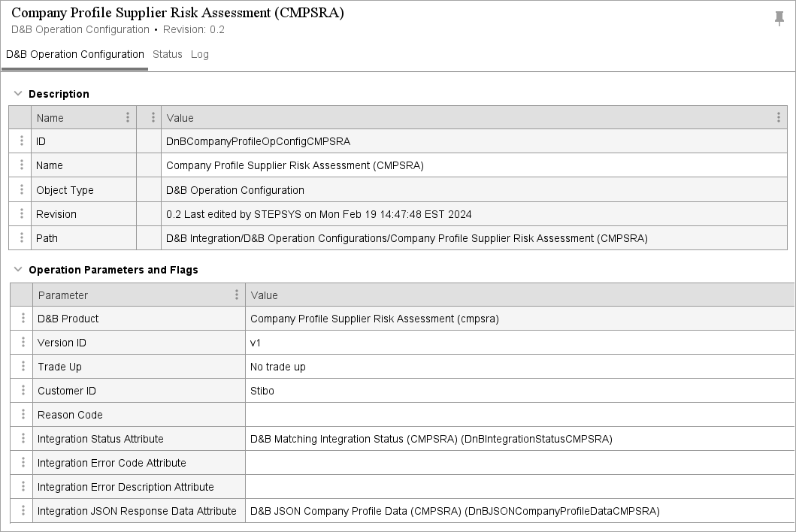The image size is (796, 532).
Task: Select the D&B Operation Configuration tab
Action: click(75, 54)
